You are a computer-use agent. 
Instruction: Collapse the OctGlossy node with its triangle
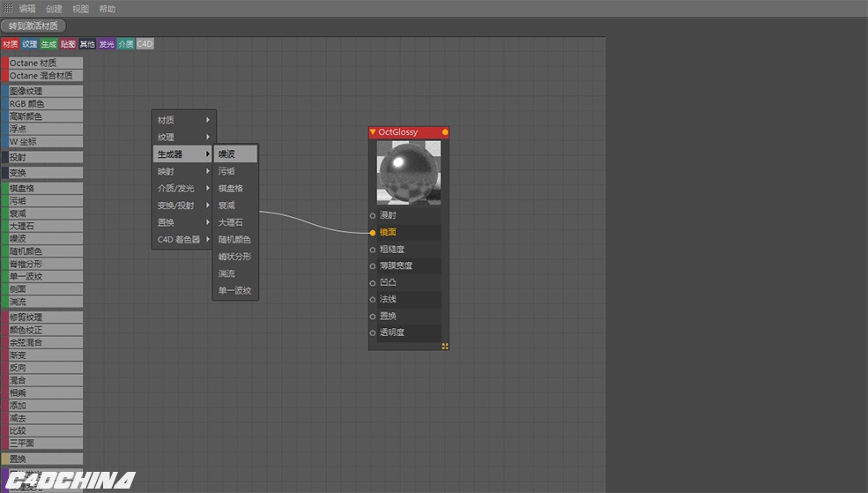373,131
